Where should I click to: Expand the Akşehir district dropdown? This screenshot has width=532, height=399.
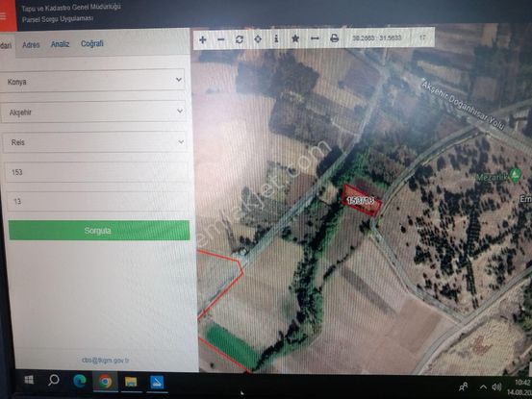click(93, 112)
